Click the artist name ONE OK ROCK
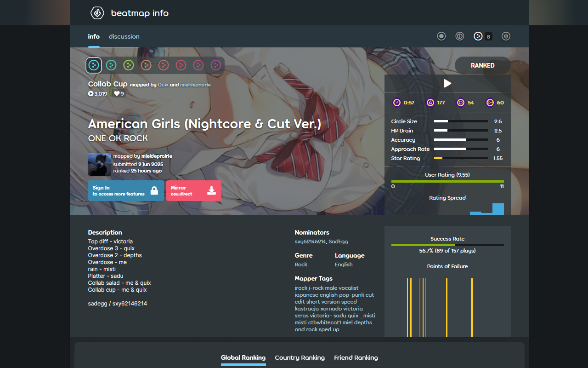Screen dimensions: 588x368 pos(118,138)
